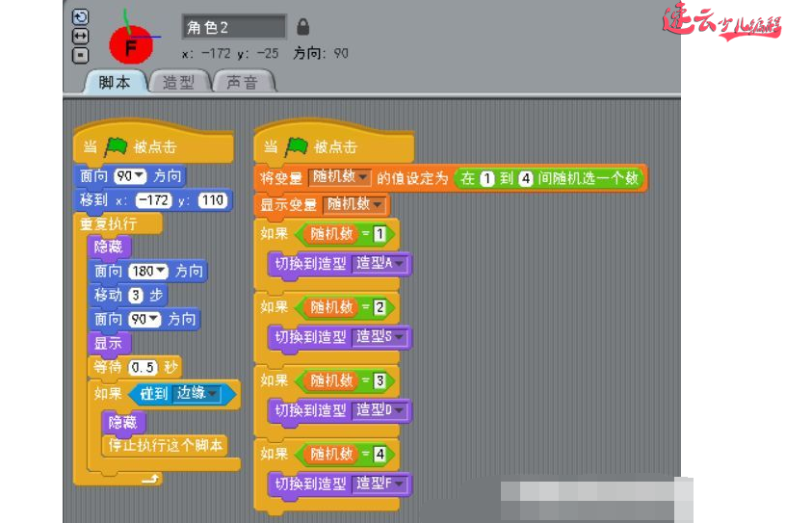Viewport: 812px width, 523px height.
Task: Click the right script's green flag hat block
Action: (333, 144)
